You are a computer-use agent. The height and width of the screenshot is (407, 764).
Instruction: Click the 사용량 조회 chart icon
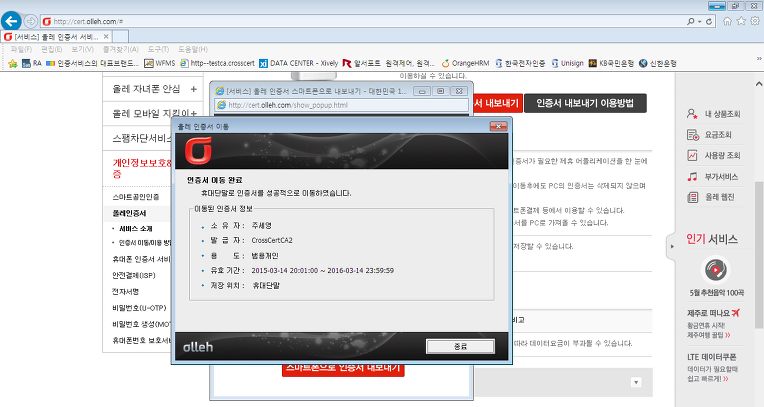pyautogui.click(x=692, y=155)
